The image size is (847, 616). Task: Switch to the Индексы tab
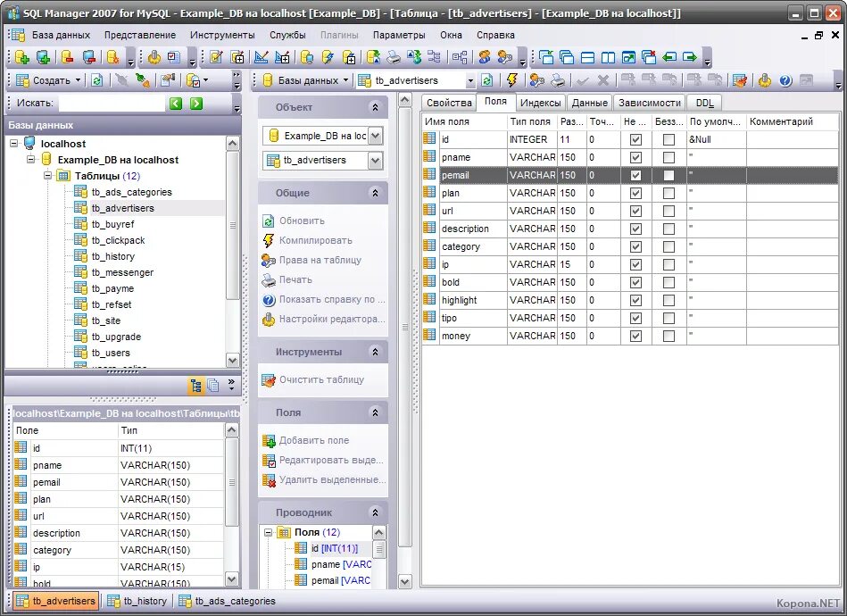coord(540,103)
